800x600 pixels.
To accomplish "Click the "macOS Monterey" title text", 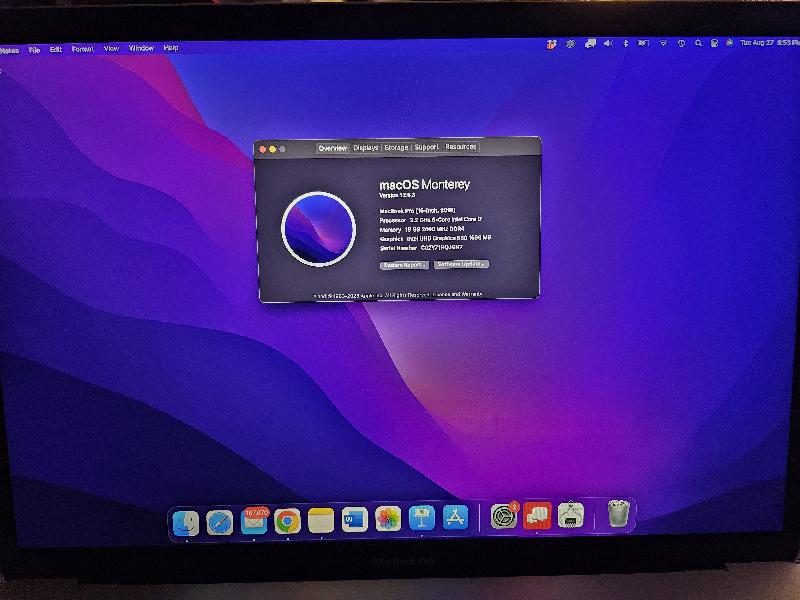I will [424, 184].
